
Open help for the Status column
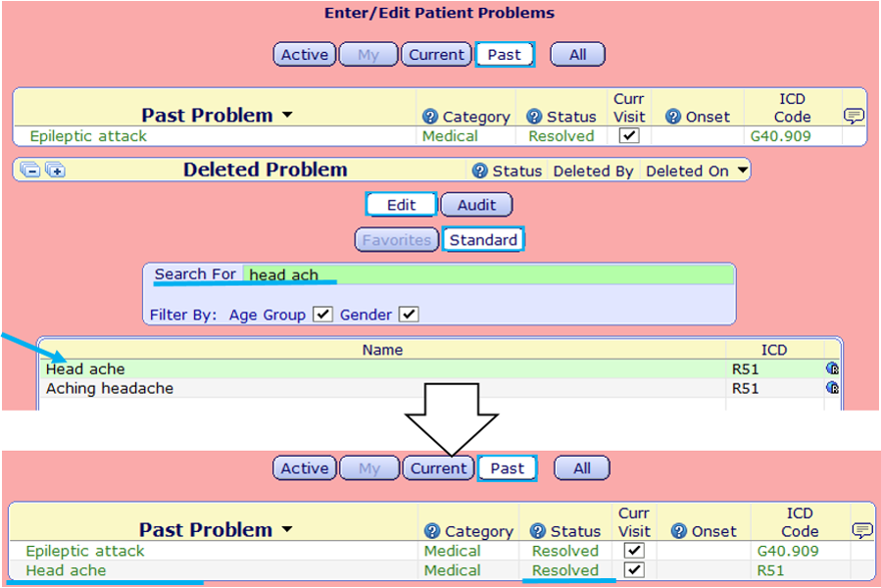533,116
